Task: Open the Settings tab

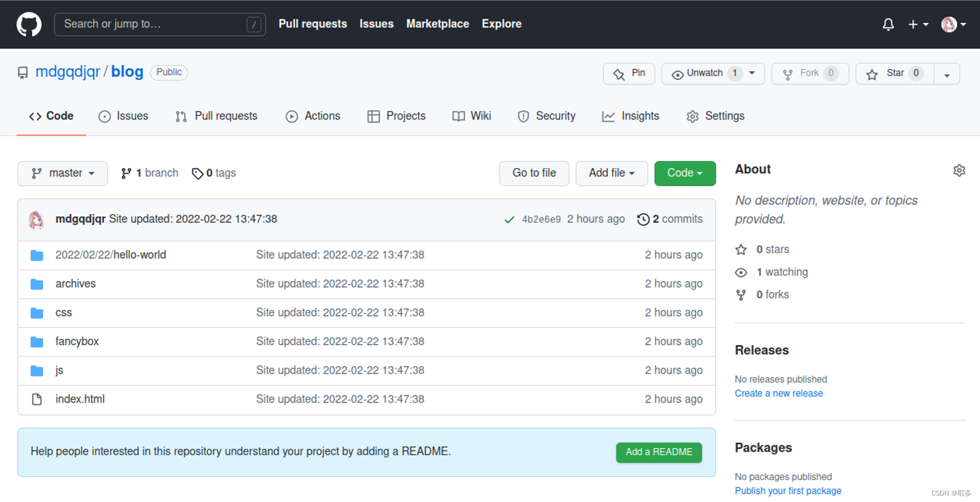Action: [x=715, y=116]
